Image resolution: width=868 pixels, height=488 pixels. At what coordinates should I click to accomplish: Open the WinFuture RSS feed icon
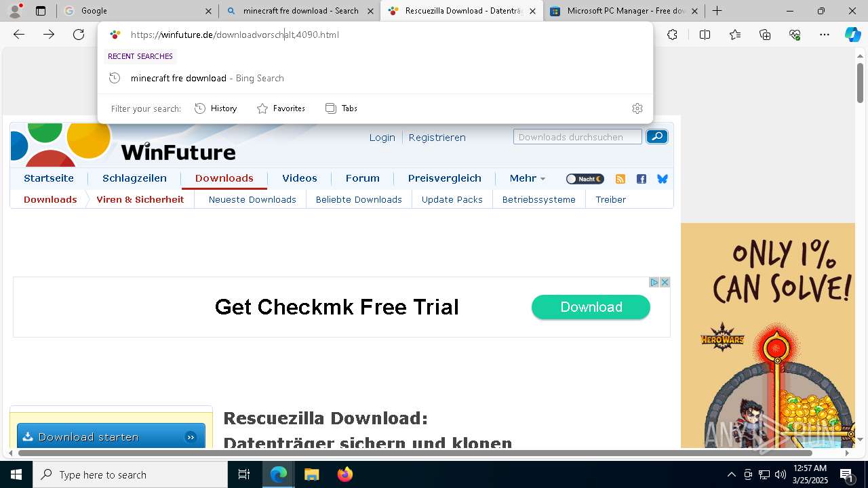pos(620,179)
